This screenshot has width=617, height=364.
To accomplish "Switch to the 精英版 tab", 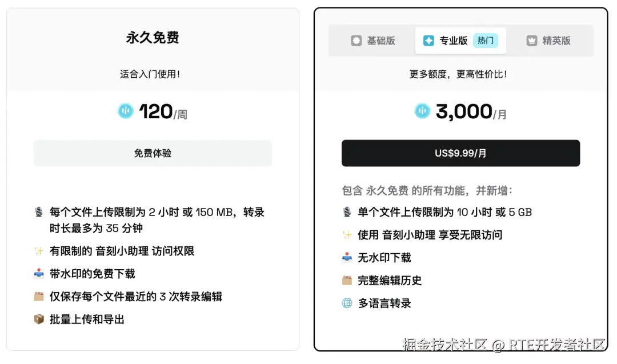I will click(x=548, y=41).
